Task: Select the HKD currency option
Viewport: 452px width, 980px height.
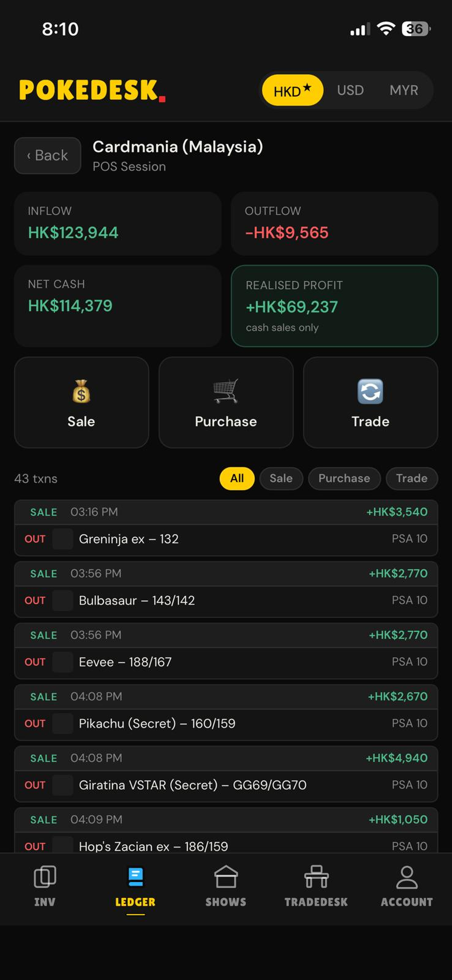Action: click(293, 90)
